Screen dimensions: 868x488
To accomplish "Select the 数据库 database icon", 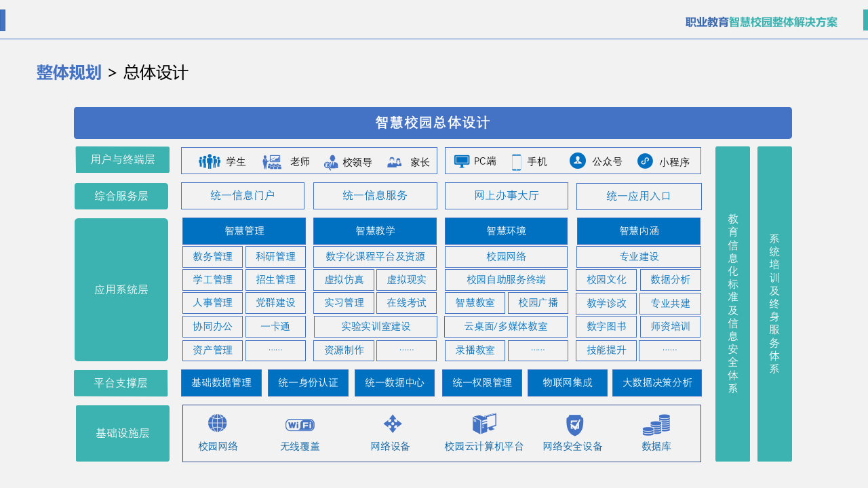I will [x=655, y=423].
